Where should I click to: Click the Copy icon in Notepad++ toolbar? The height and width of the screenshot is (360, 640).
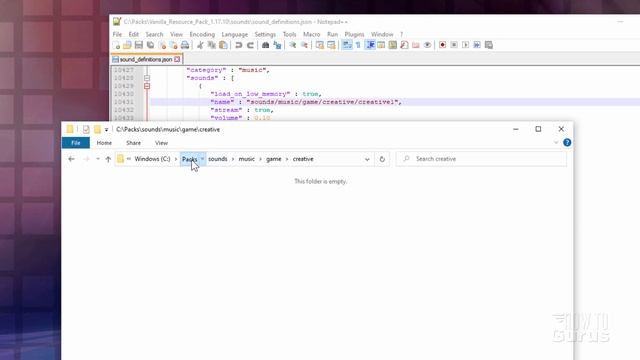[211, 45]
